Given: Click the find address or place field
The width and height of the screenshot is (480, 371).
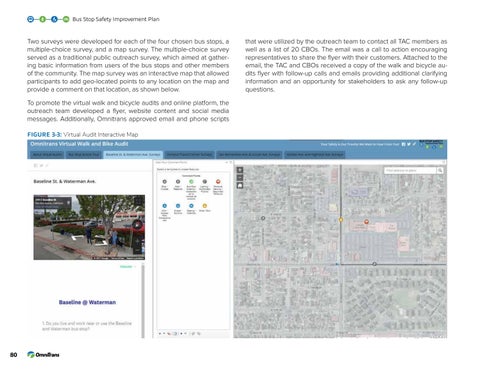Looking at the screenshot, I should tap(410, 170).
